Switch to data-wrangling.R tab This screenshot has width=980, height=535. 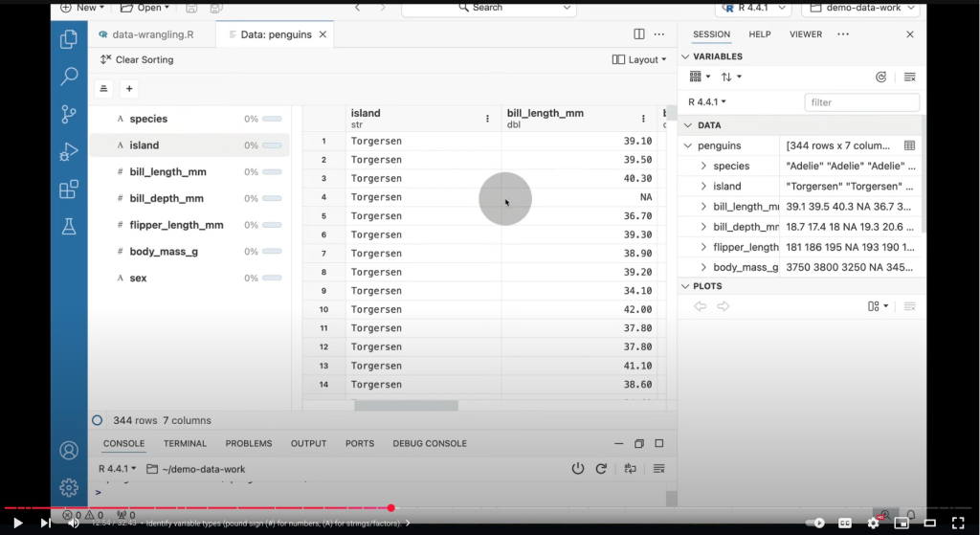152,34
